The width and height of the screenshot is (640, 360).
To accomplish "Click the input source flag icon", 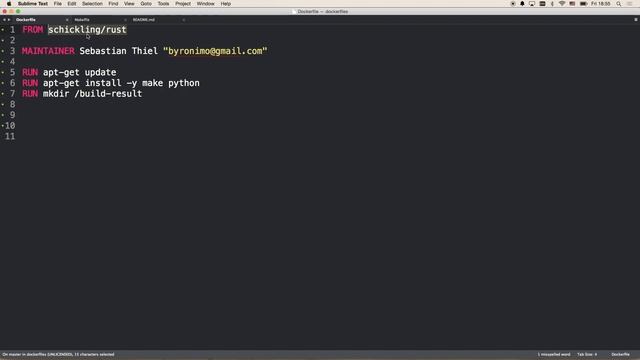I will click(x=572, y=4).
